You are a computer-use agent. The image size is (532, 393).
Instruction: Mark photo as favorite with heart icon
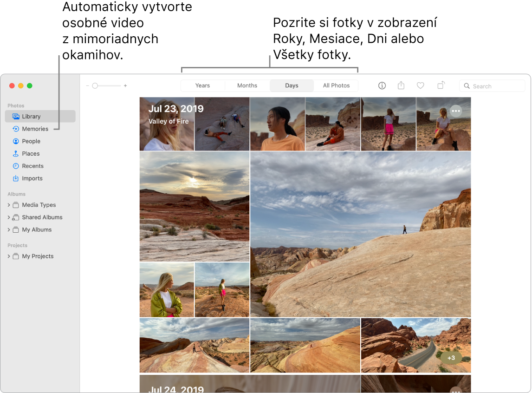(x=421, y=85)
